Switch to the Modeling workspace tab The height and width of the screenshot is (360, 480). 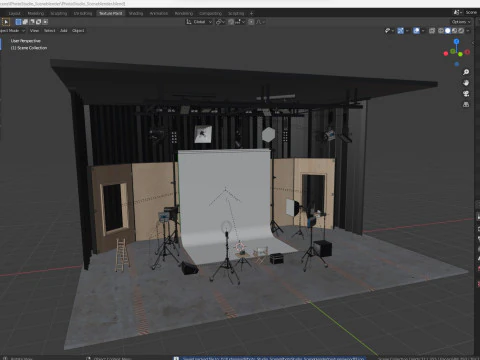tap(36, 13)
